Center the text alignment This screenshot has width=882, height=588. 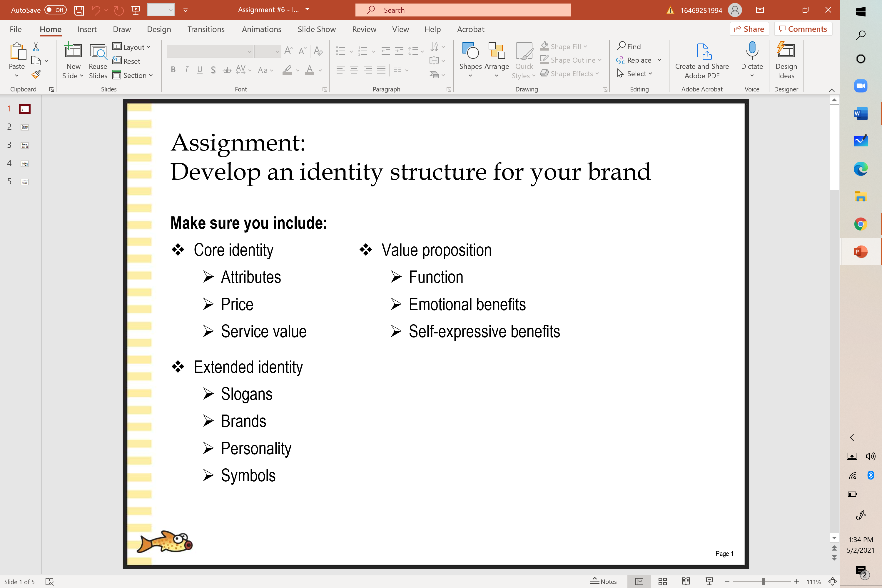tap(354, 70)
